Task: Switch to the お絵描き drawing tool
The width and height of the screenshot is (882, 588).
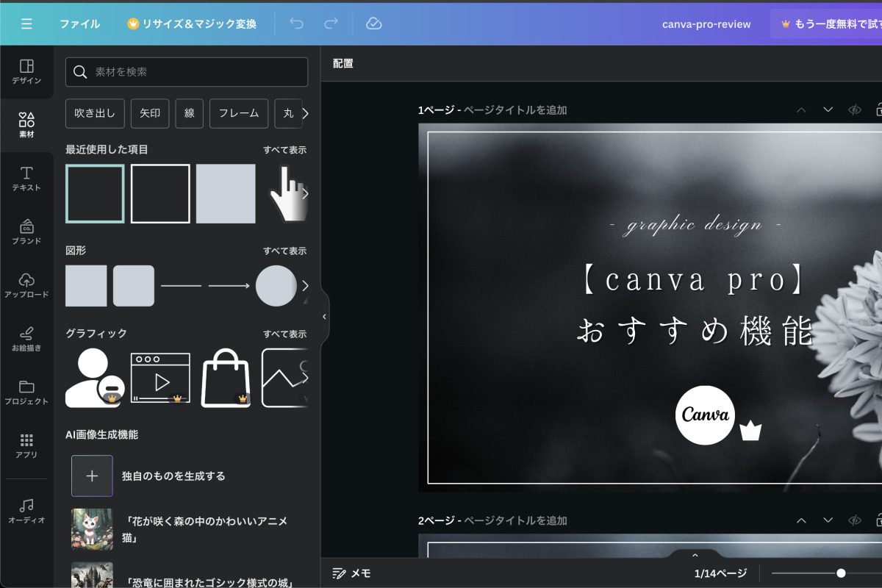Action: click(x=26, y=340)
